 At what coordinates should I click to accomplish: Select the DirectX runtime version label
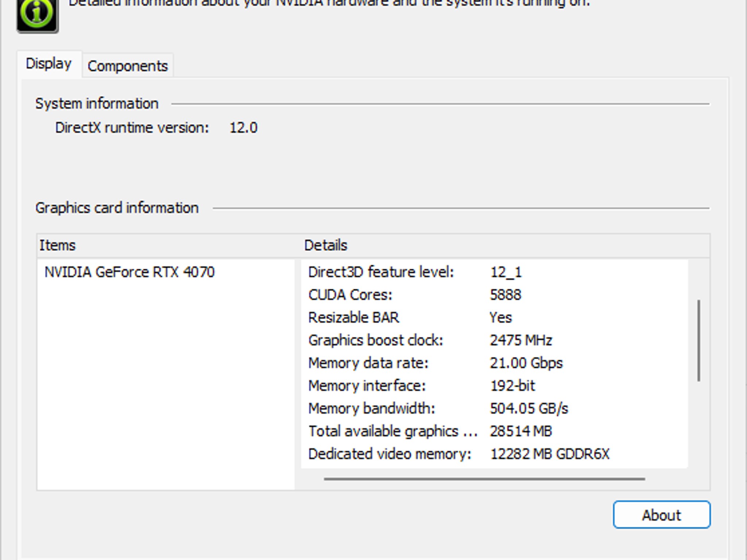pyautogui.click(x=132, y=128)
